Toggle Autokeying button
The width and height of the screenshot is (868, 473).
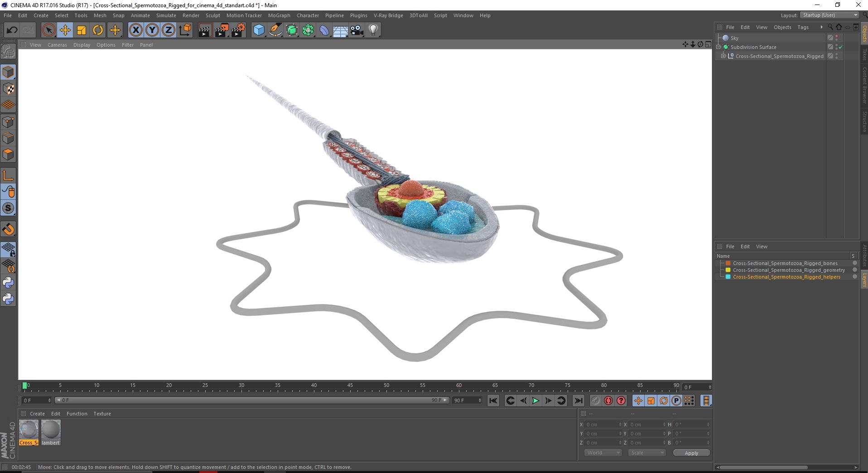pos(608,401)
